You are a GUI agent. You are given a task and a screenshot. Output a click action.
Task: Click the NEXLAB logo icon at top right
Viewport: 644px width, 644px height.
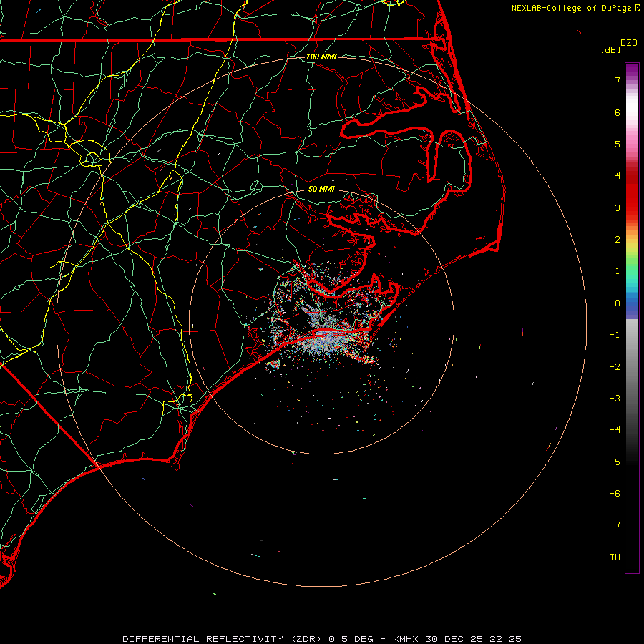638,8
